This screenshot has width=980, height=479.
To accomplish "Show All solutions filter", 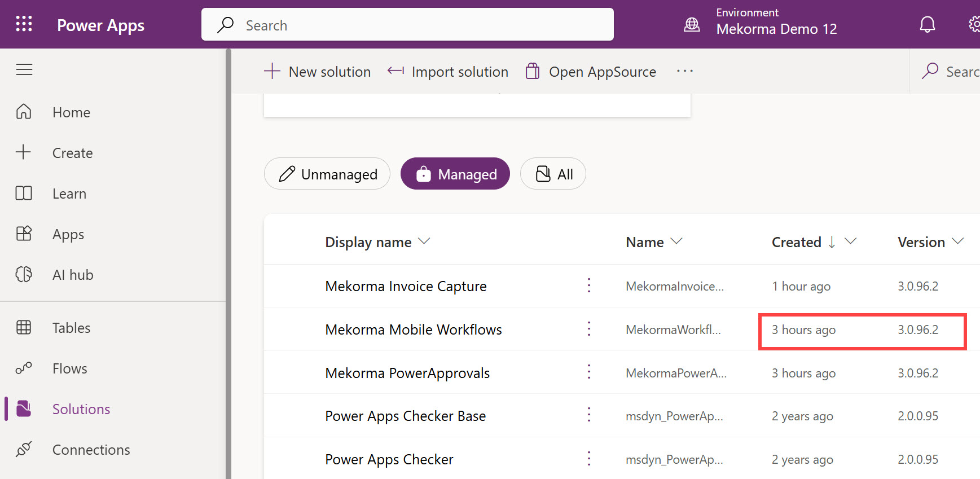I will tap(553, 174).
